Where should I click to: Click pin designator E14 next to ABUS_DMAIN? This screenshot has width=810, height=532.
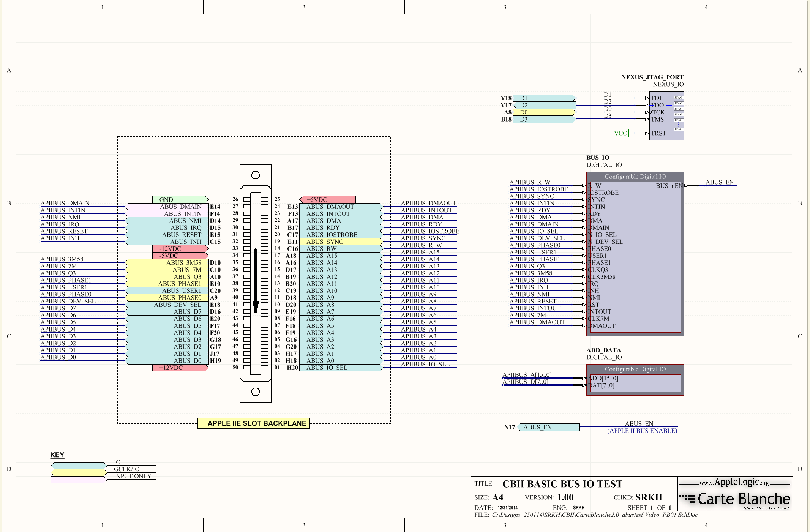[215, 207]
